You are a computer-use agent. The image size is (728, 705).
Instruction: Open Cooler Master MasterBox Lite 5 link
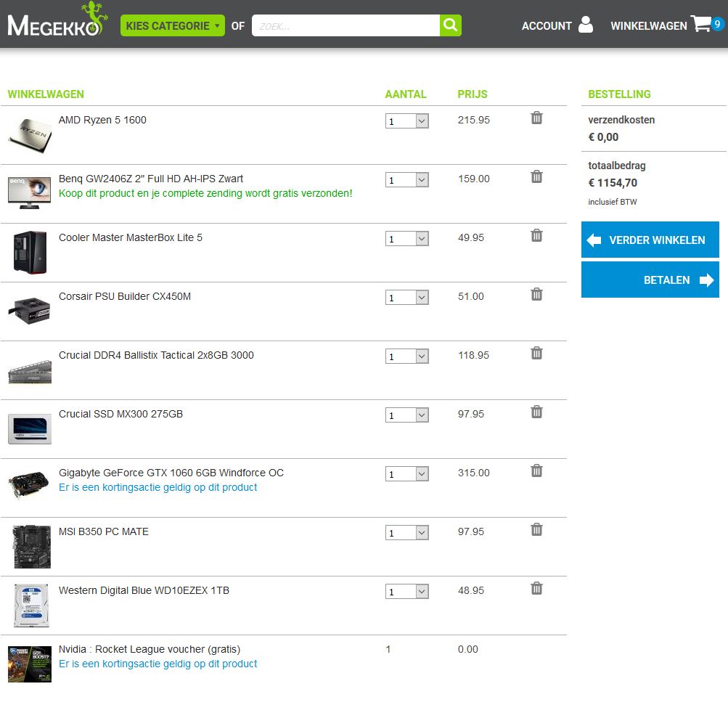click(131, 238)
